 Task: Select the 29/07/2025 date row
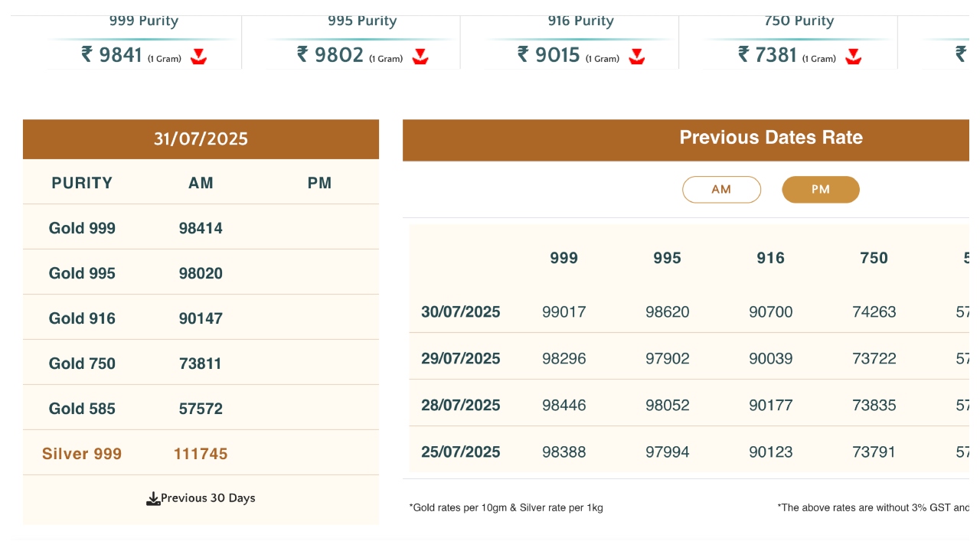coord(461,359)
